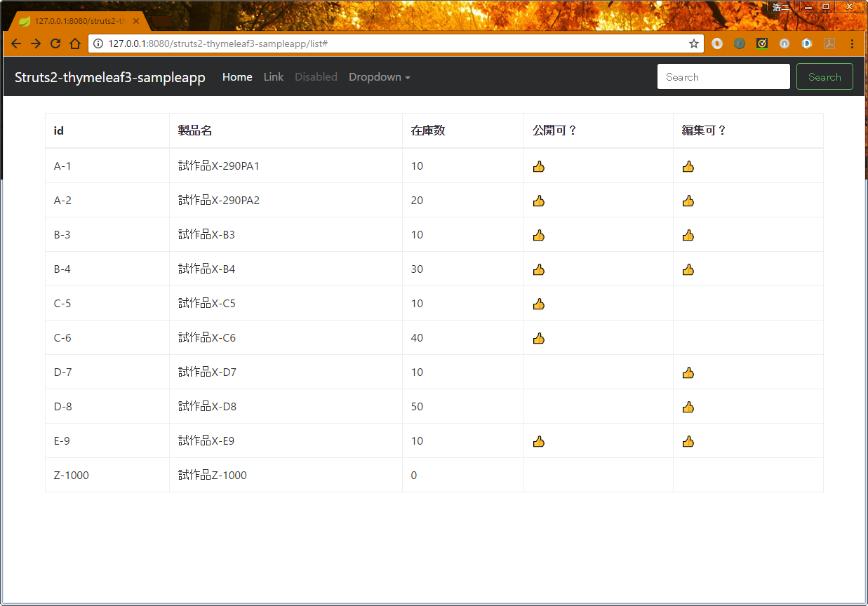The width and height of the screenshot is (868, 606).
Task: Click the thumbs-up icon for A-1 公開可
Action: coord(539,166)
